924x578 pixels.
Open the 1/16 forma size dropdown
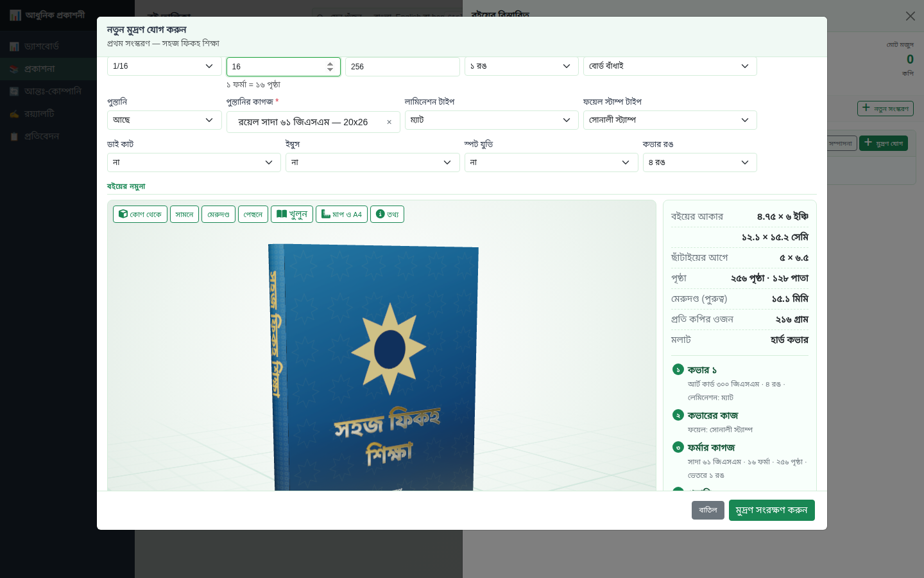point(164,66)
